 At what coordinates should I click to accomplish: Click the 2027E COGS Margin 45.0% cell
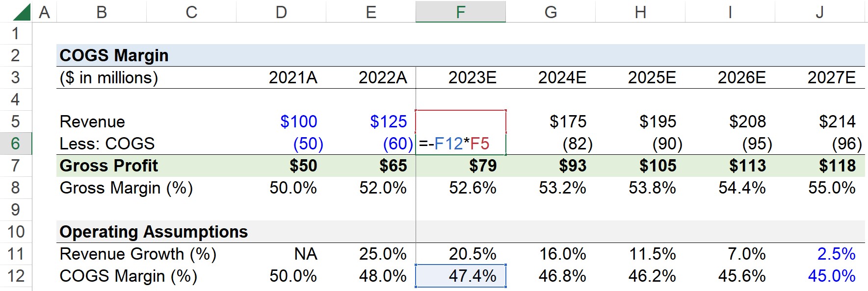coord(819,276)
